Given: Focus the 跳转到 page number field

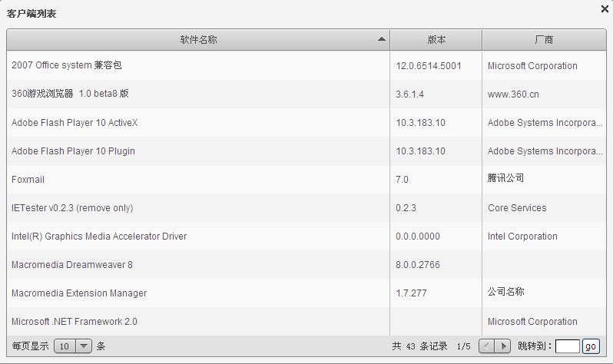Looking at the screenshot, I should (567, 346).
